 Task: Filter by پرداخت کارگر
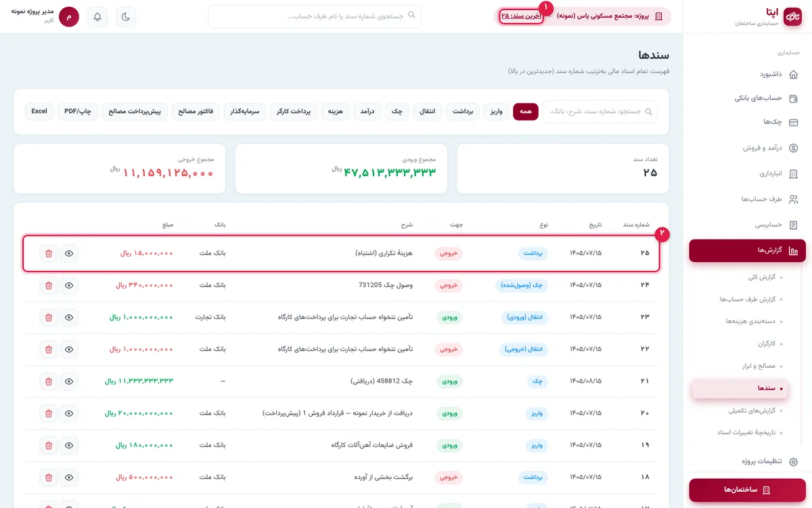[294, 112]
